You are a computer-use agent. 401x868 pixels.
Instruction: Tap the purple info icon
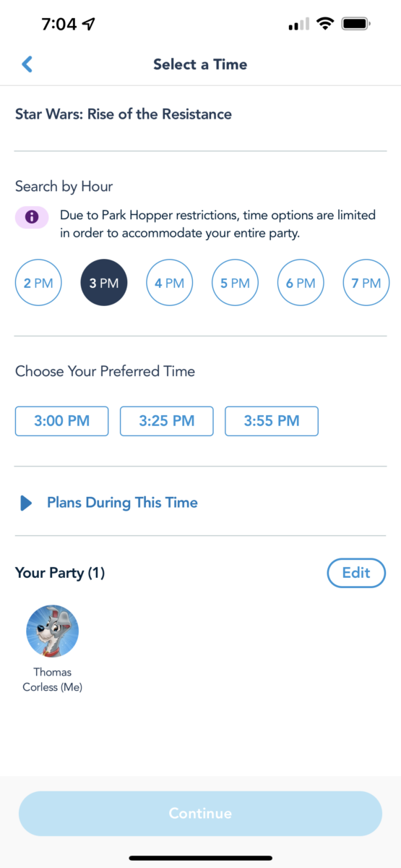click(32, 216)
